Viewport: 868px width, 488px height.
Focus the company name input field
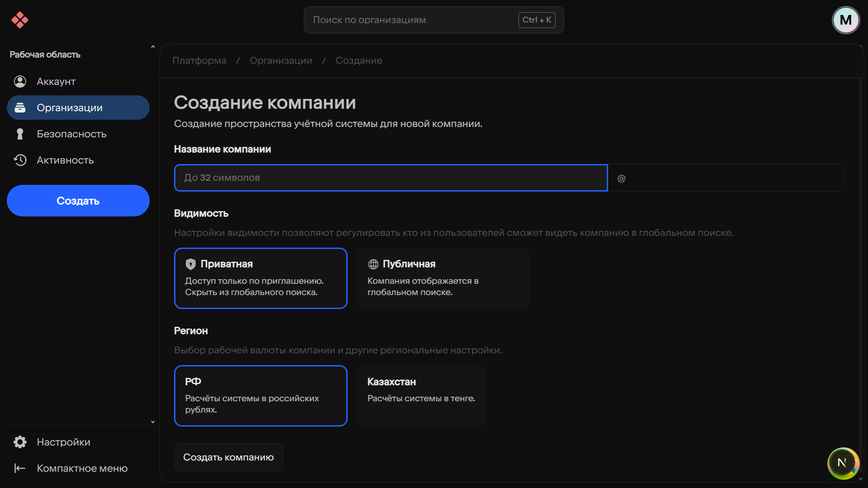click(x=391, y=178)
